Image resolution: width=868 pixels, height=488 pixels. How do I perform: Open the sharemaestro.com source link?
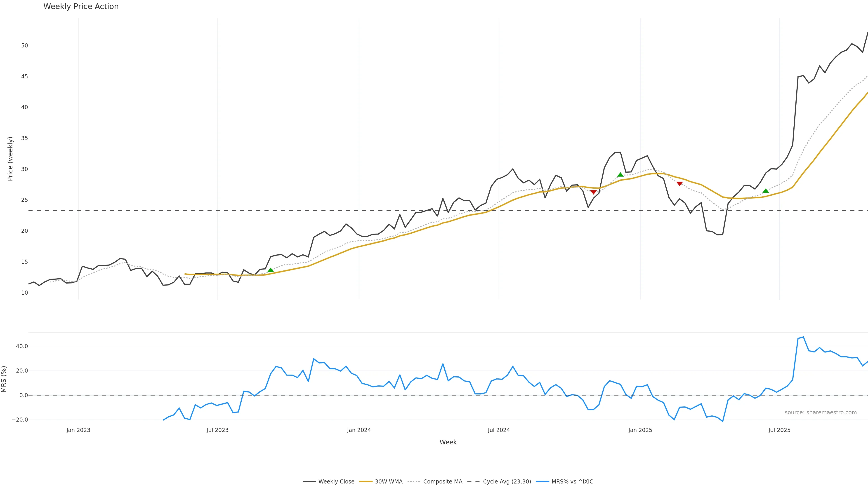[x=821, y=413]
